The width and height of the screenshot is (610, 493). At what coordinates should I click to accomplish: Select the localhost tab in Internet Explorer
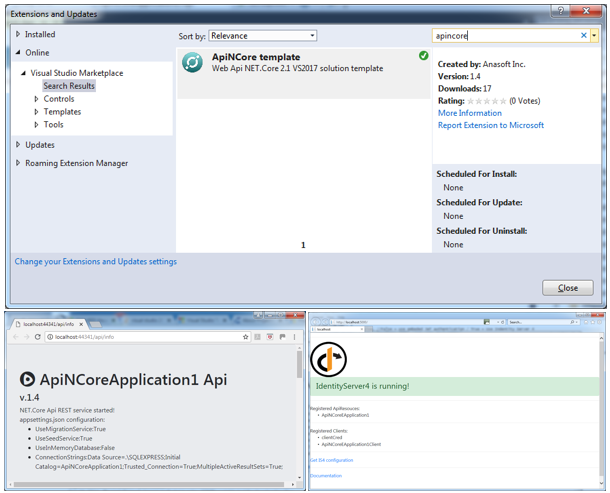point(337,329)
